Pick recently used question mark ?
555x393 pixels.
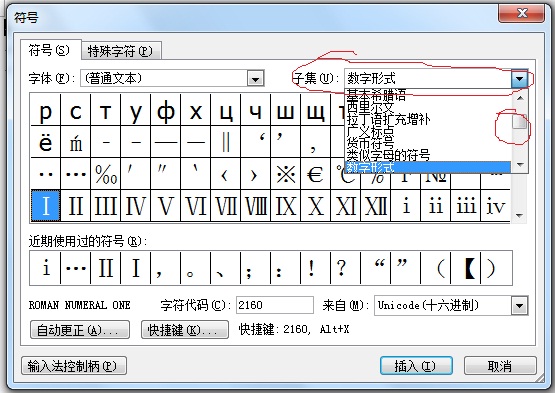tap(345, 268)
